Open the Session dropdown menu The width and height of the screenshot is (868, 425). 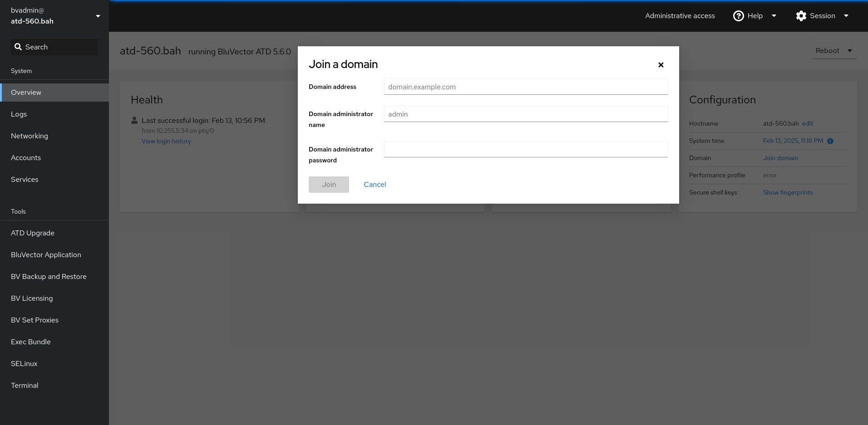pos(822,16)
